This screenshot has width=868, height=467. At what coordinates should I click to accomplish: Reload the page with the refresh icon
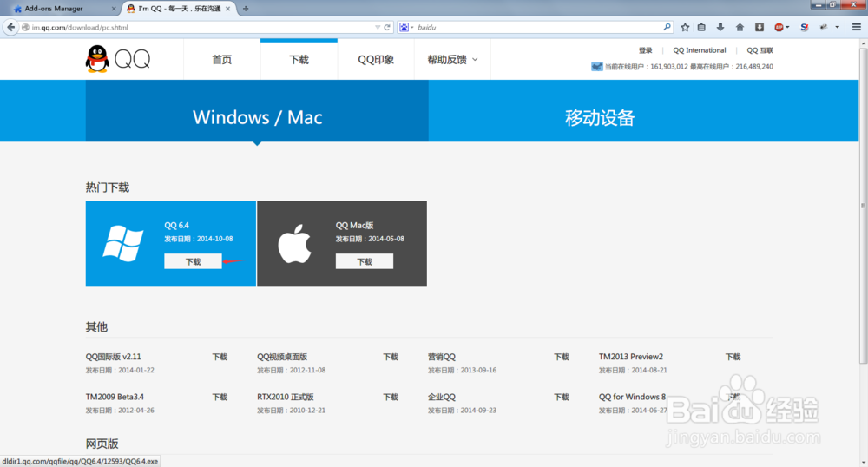tap(387, 27)
